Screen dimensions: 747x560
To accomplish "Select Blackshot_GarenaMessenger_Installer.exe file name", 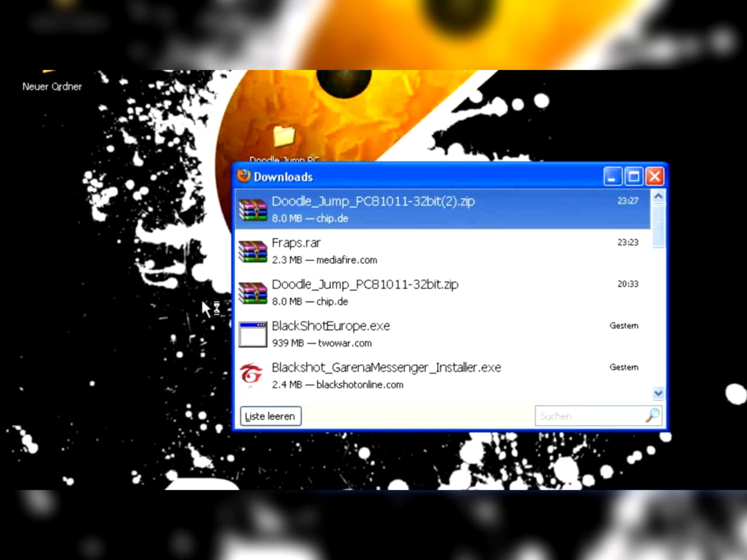I will pyautogui.click(x=386, y=367).
